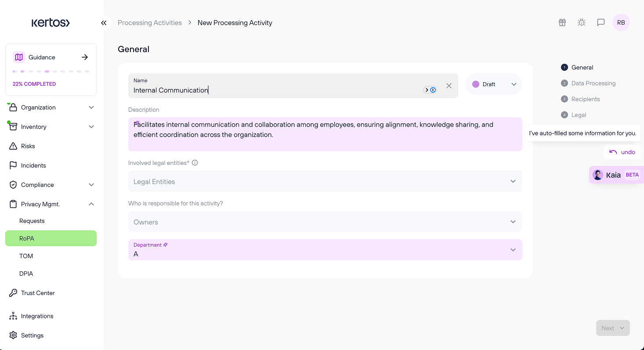Viewport: 644px width, 350px height.
Task: Open the Next button dropdown
Action: tap(622, 328)
